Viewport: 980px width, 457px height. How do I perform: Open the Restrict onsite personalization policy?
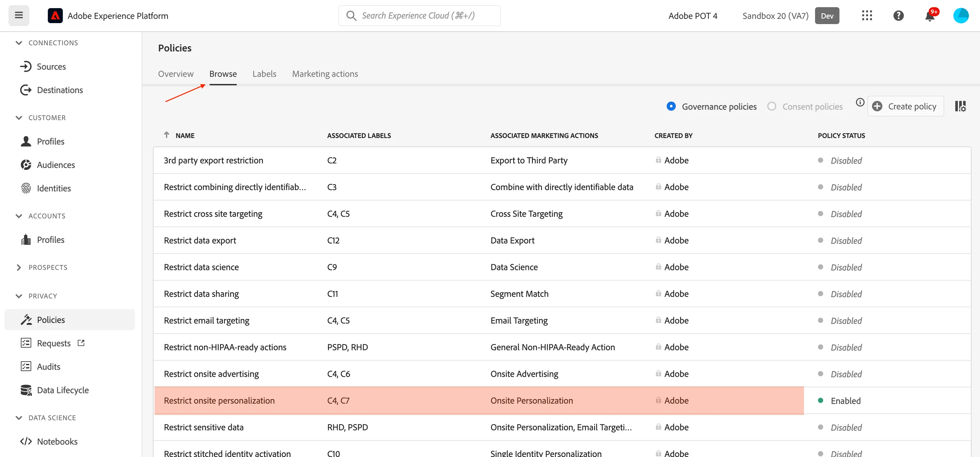point(219,401)
